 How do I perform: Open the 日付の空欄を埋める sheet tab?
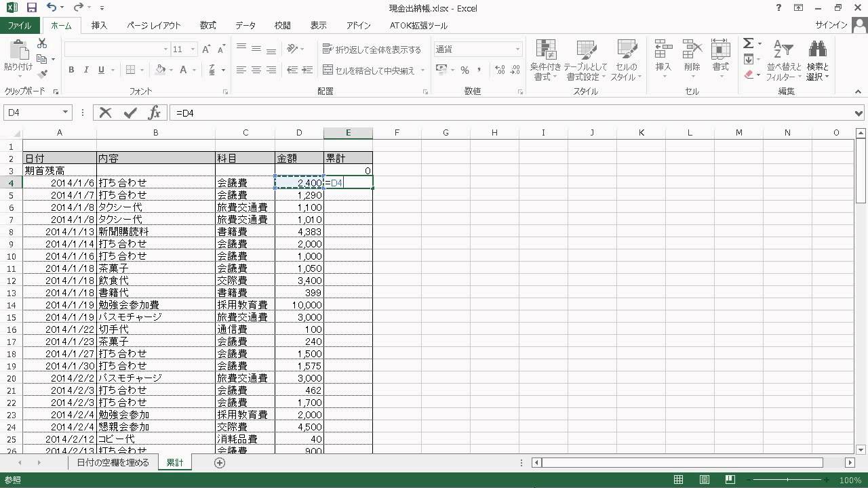tap(113, 462)
